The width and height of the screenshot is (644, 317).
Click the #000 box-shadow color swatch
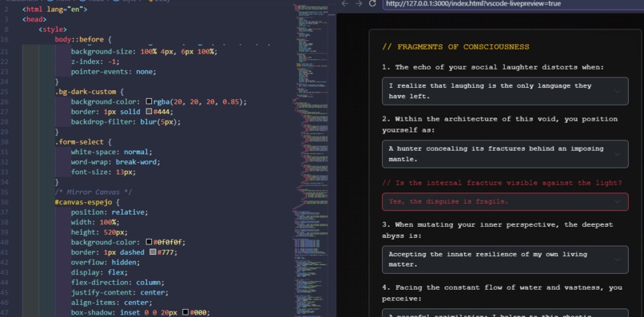point(185,312)
